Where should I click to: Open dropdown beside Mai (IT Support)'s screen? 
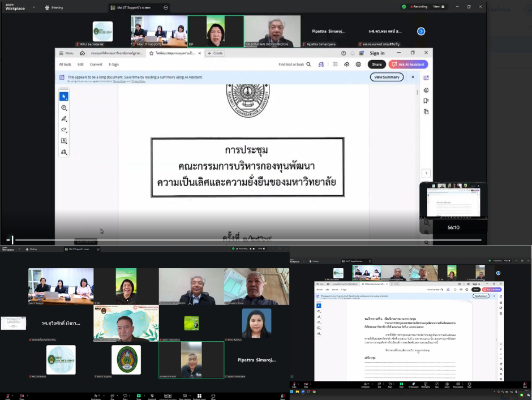point(166,7)
